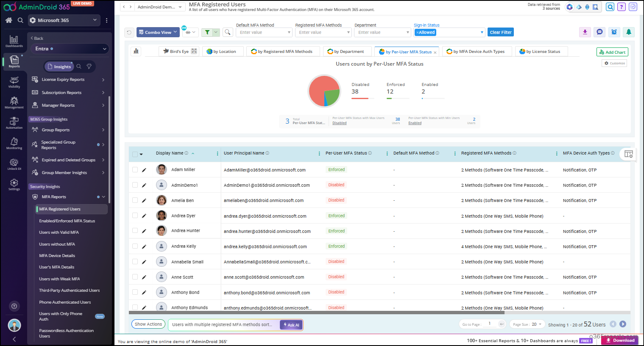Click the Add Chart button
The image size is (644, 346).
[612, 52]
